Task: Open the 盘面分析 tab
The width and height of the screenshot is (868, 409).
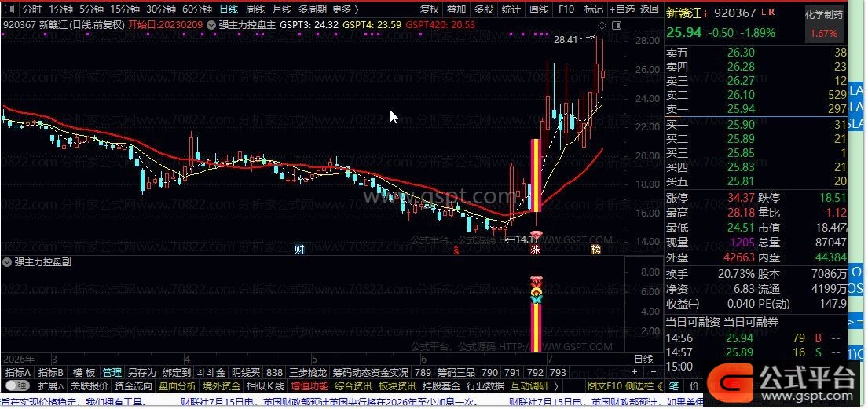Action: pyautogui.click(x=178, y=385)
